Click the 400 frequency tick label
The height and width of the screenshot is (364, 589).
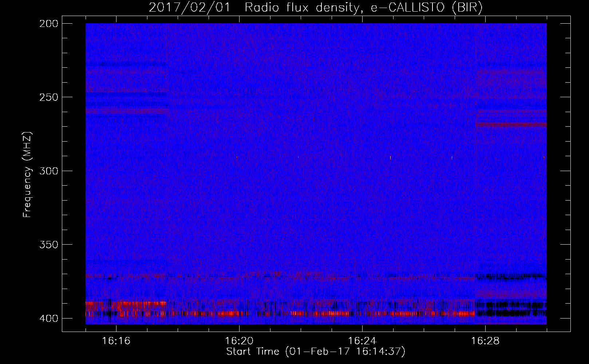click(x=48, y=318)
